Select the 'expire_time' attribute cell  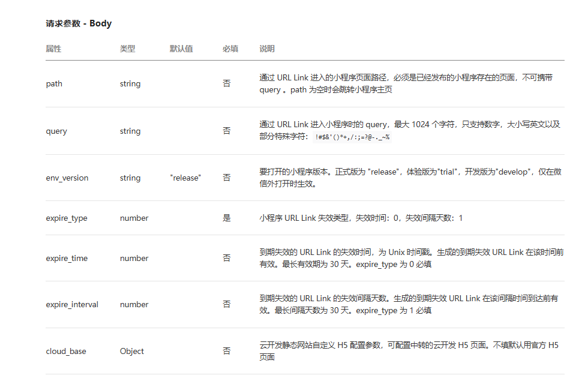pos(67,259)
